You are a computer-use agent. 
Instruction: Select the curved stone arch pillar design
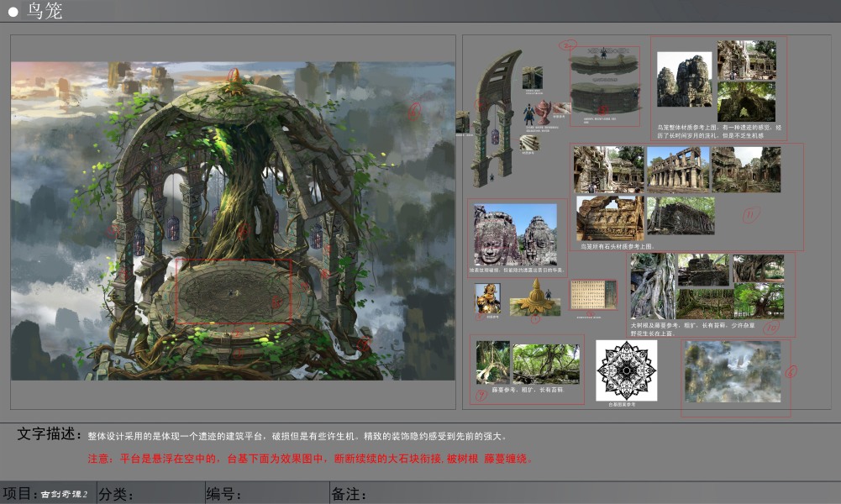(496, 118)
